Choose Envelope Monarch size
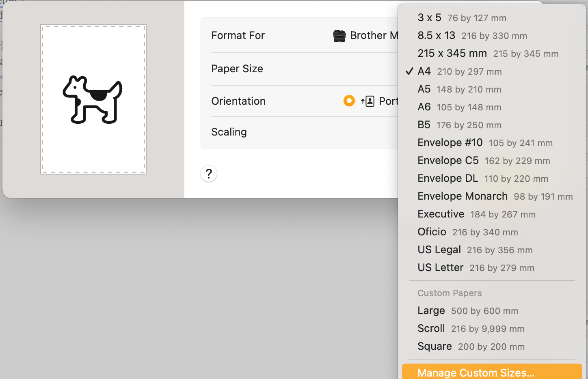The width and height of the screenshot is (588, 379). pos(492,196)
